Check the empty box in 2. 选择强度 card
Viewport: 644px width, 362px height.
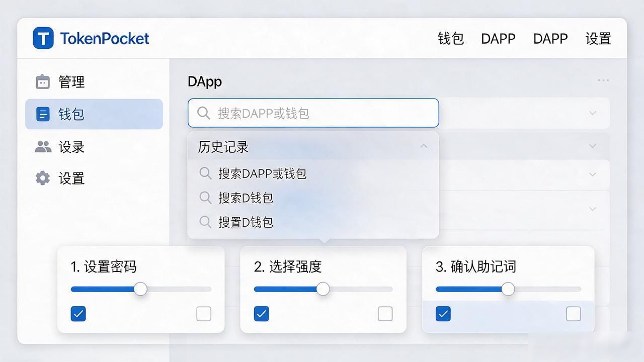(385, 314)
